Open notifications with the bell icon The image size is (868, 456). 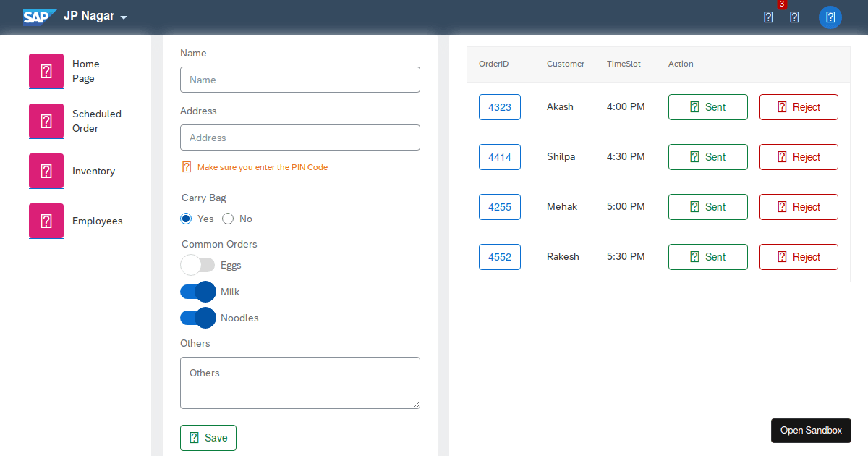(x=768, y=17)
